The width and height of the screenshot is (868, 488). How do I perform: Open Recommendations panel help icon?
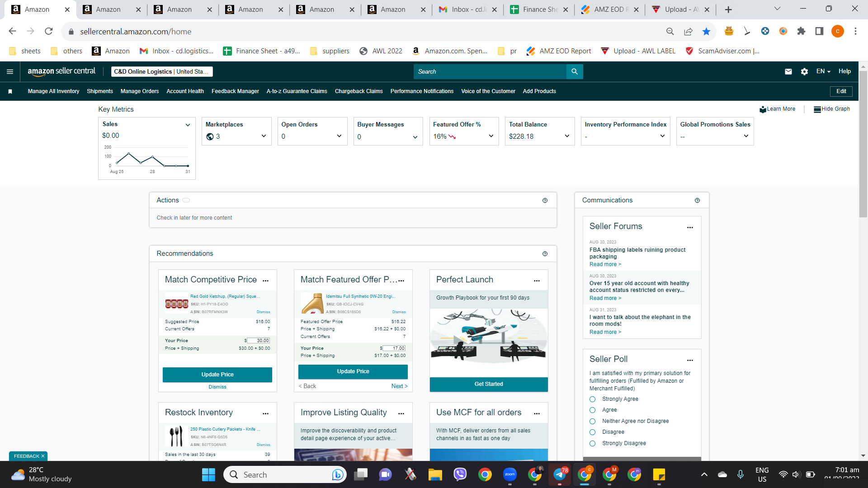click(545, 253)
